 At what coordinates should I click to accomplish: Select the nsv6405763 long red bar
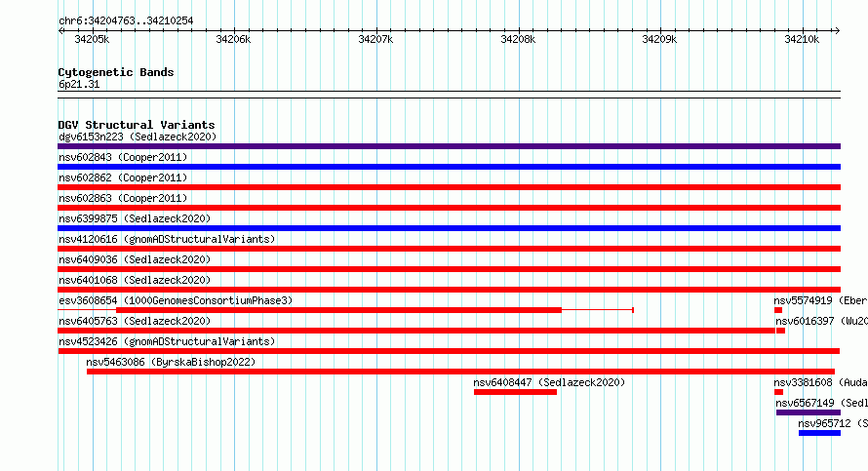416,331
